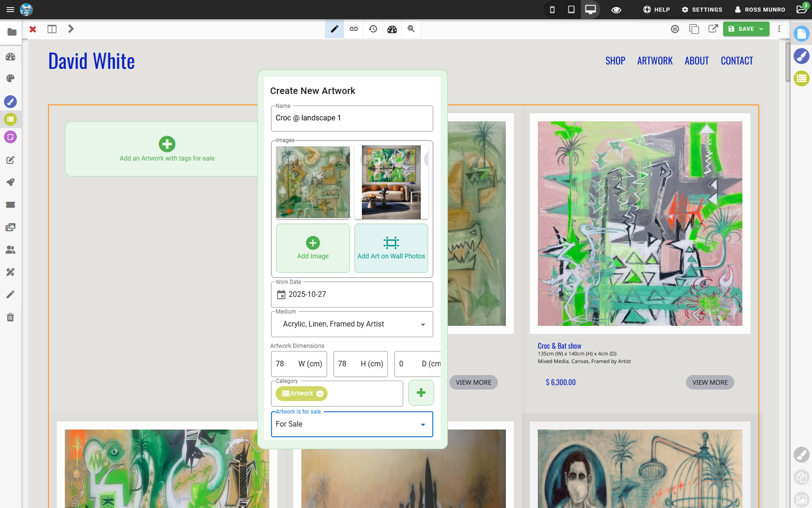Select the room wall photo thumbnail

point(391,182)
